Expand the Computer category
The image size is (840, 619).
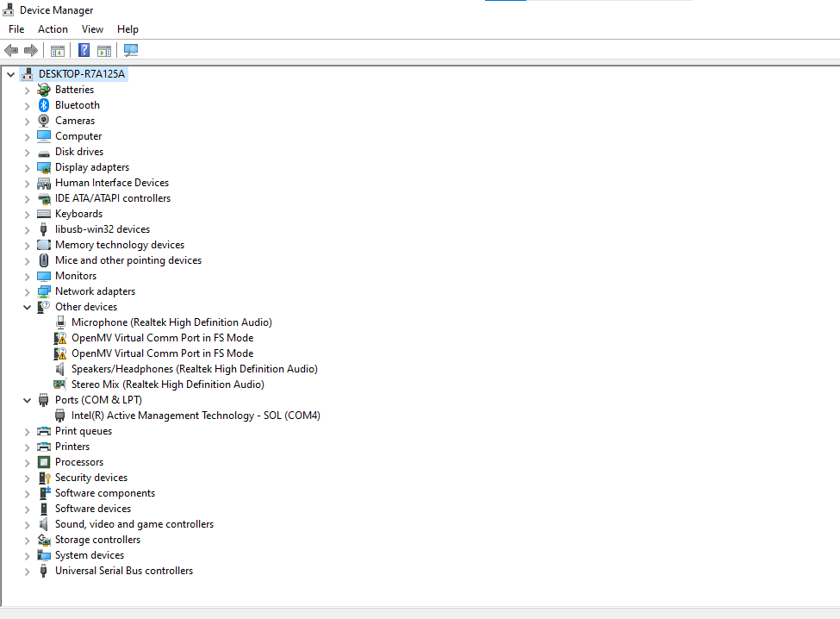pyautogui.click(x=28, y=137)
